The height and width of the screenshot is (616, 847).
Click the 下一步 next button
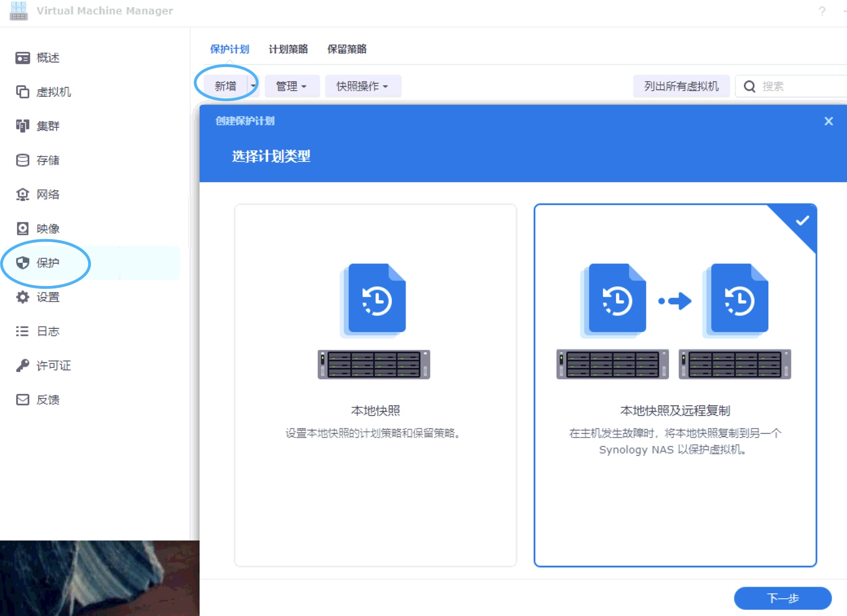click(783, 598)
